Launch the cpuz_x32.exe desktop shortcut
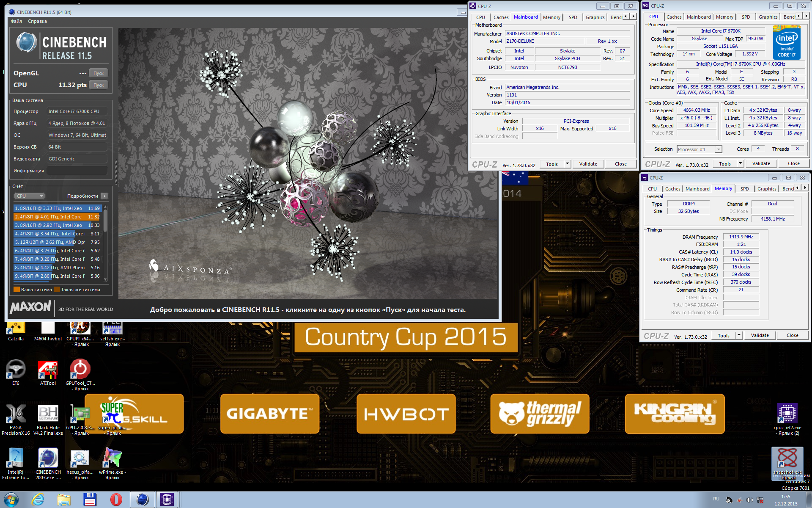 tap(787, 419)
